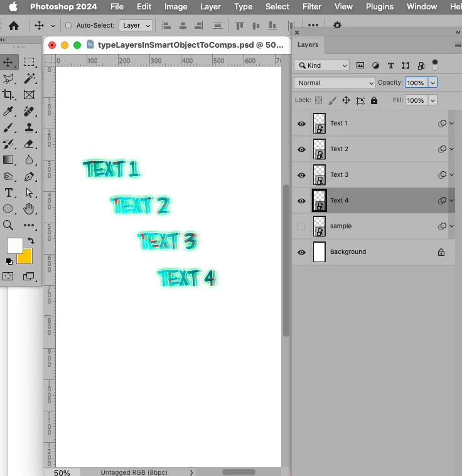Select the Pen tool
This screenshot has width=462, height=476.
(x=29, y=176)
